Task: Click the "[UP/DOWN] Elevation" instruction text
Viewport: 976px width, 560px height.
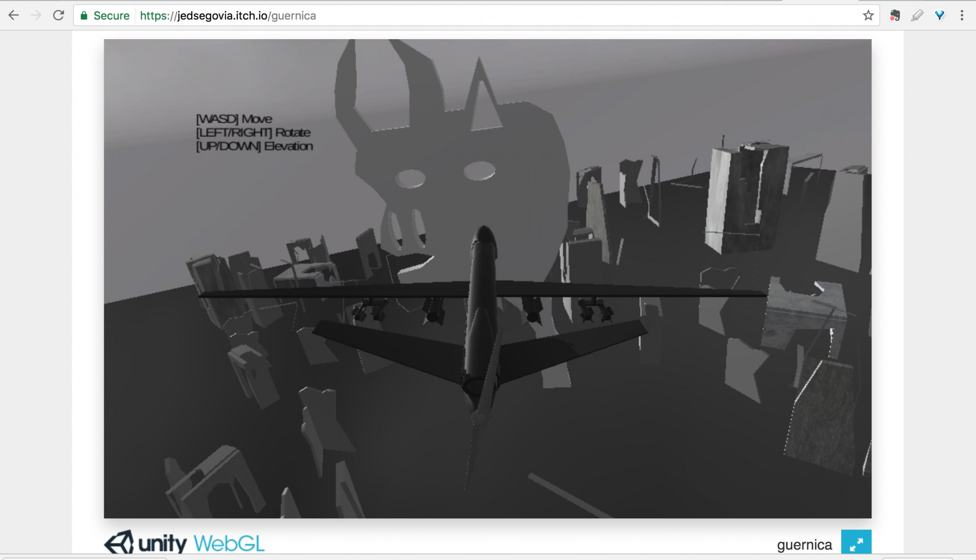Action: click(255, 146)
